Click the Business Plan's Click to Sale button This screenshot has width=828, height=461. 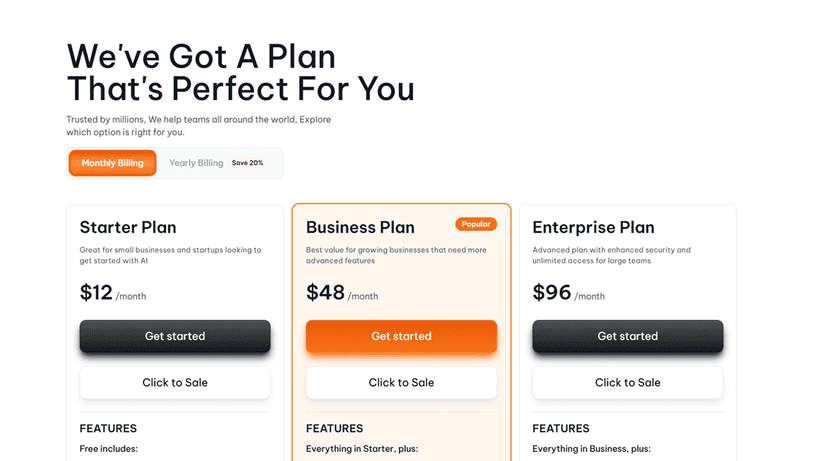tap(401, 382)
